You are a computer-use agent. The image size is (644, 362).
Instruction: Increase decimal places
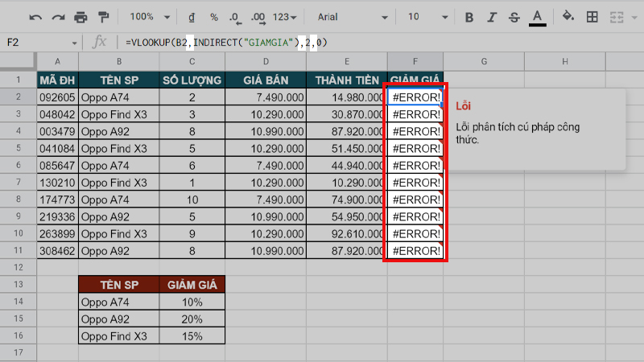pyautogui.click(x=258, y=18)
